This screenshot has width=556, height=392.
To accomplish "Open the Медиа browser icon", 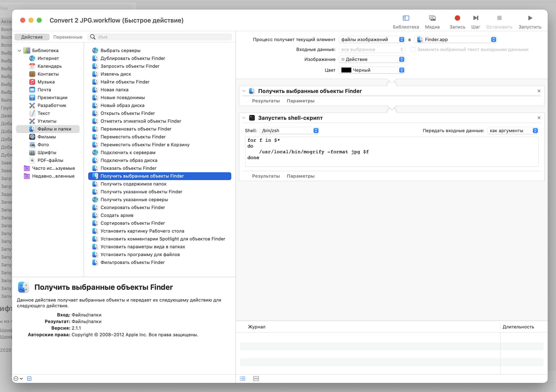I will 432,18.
